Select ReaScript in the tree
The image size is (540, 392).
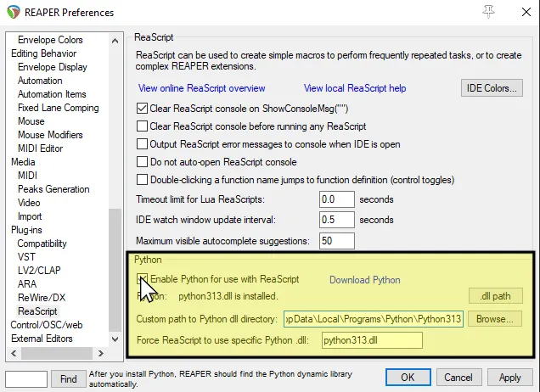point(37,311)
